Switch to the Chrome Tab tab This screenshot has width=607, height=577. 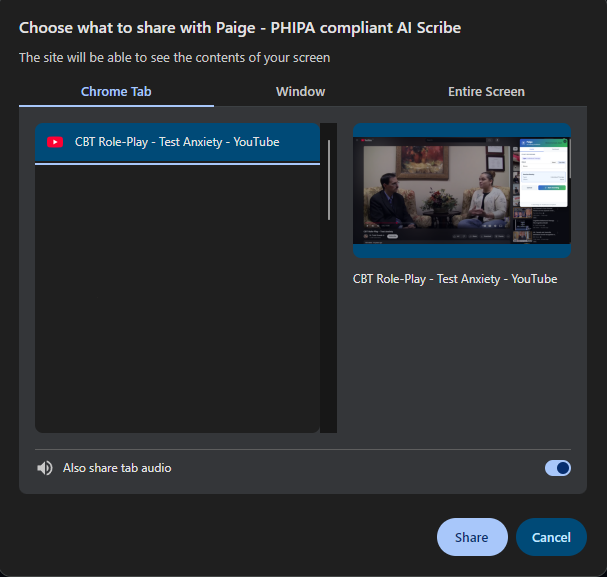pos(116,91)
